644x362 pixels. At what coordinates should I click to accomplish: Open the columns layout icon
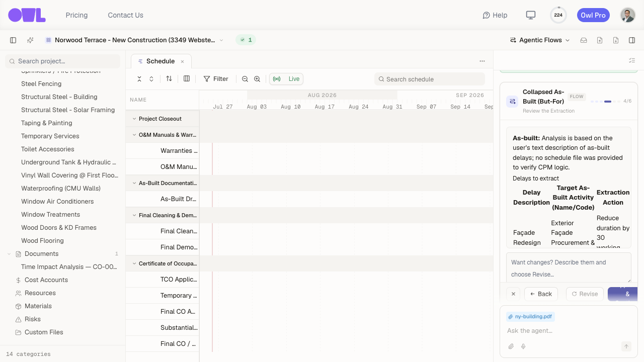(187, 79)
